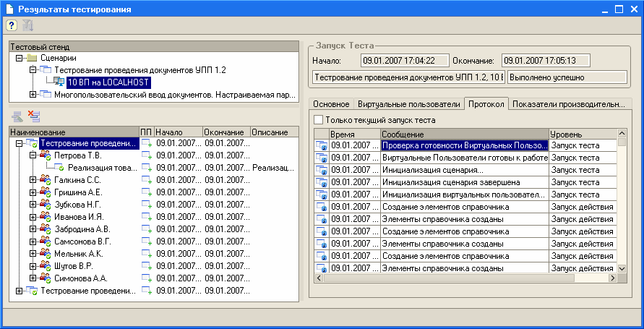The width and height of the screenshot is (644, 329).
Task: Expand the Галкина С.С. node
Action: coord(33,180)
